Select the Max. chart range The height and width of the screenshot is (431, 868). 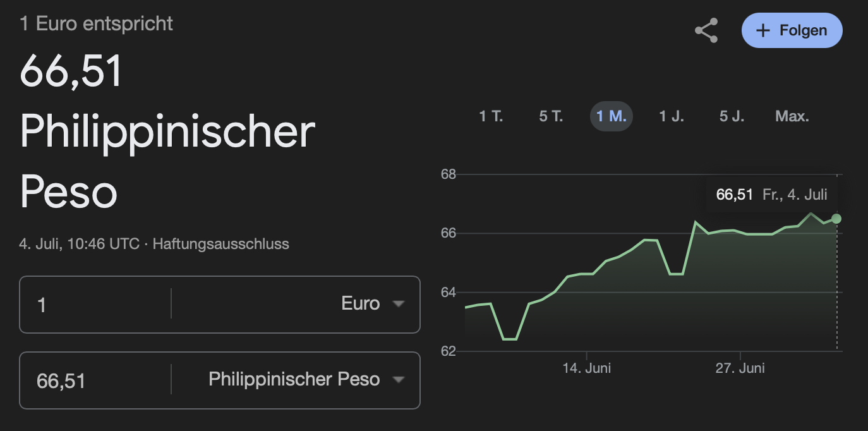792,116
